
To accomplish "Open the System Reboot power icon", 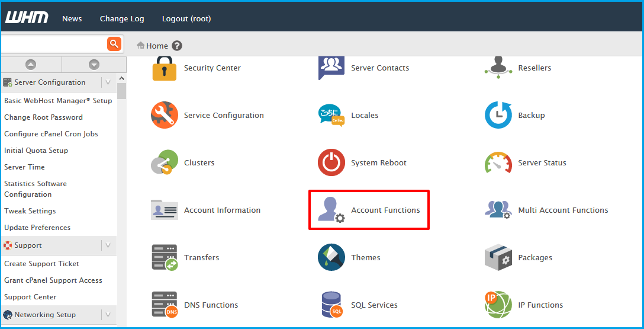I will coord(331,162).
